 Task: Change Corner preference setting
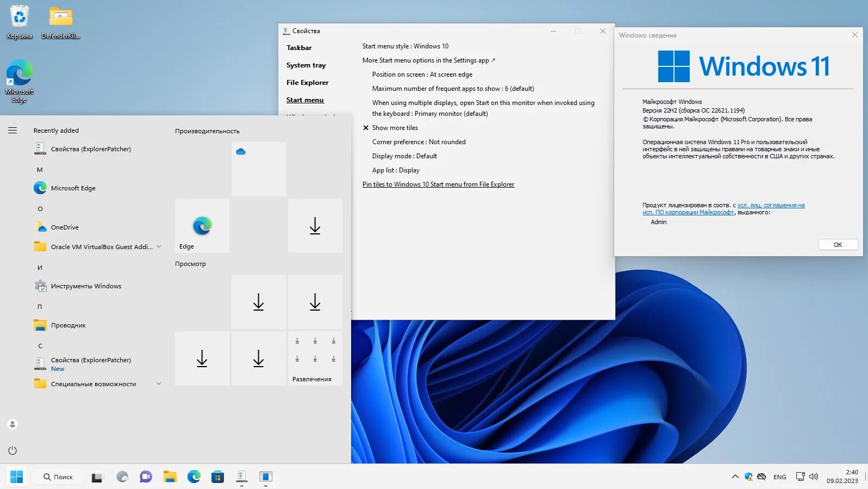point(419,142)
